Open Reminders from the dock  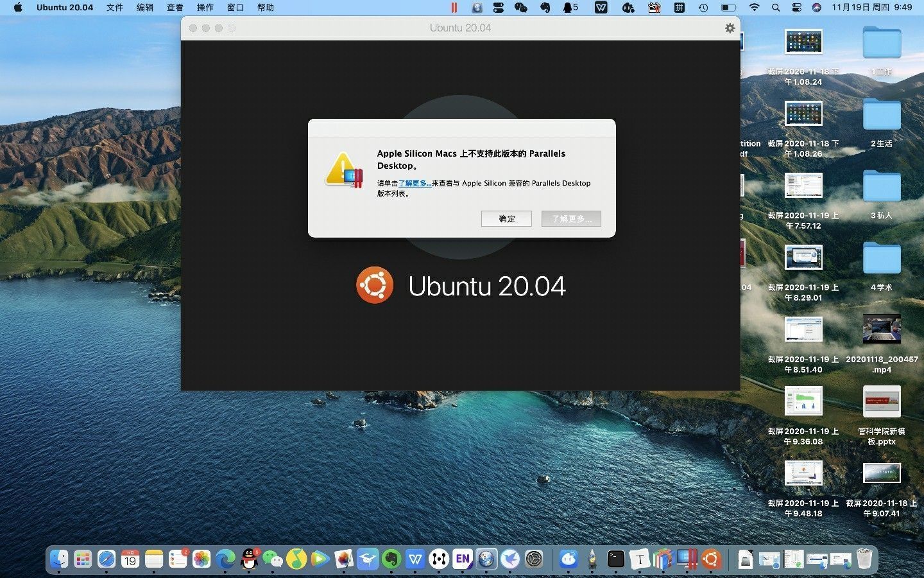[178, 559]
